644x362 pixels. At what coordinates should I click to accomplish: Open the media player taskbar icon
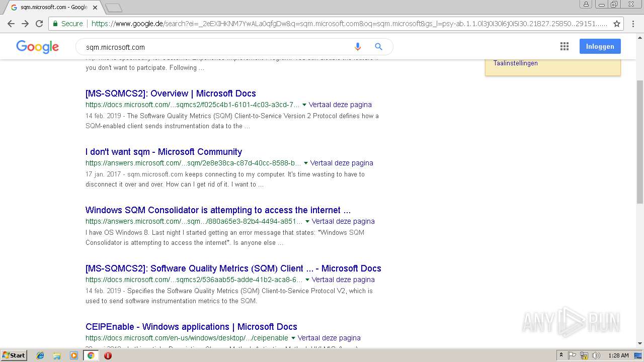tap(74, 355)
